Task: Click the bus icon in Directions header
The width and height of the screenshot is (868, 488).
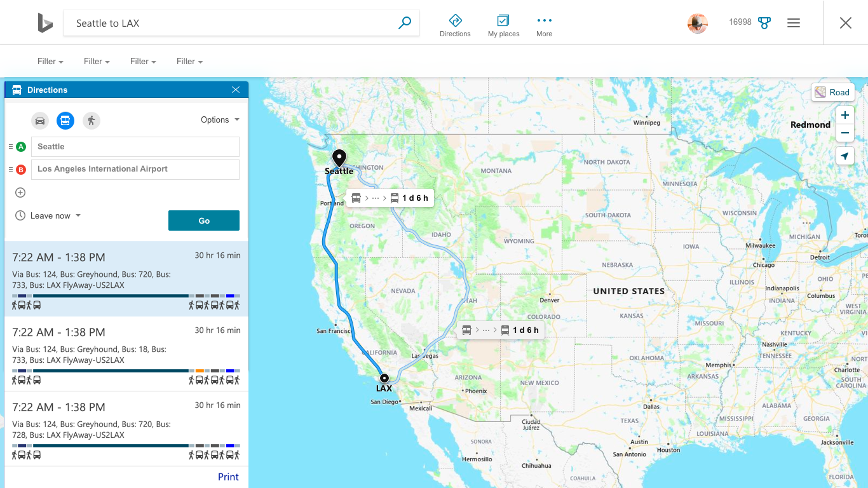Action: tap(17, 90)
